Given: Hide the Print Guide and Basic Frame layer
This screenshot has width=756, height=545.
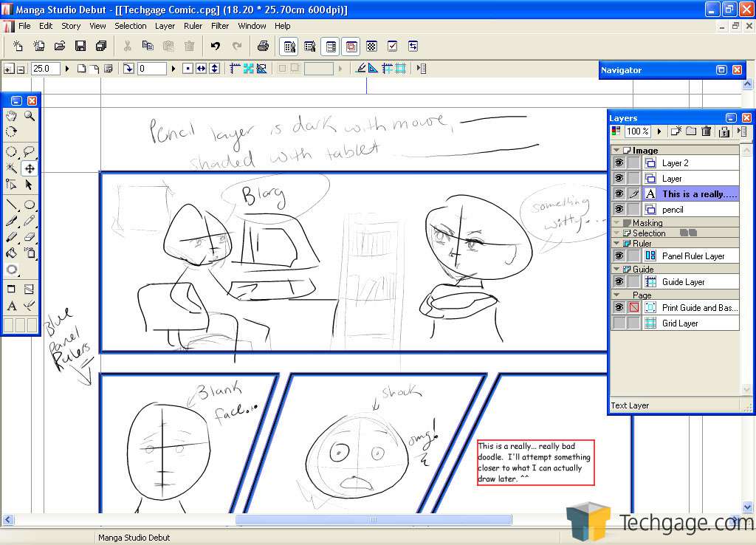Looking at the screenshot, I should click(x=619, y=307).
